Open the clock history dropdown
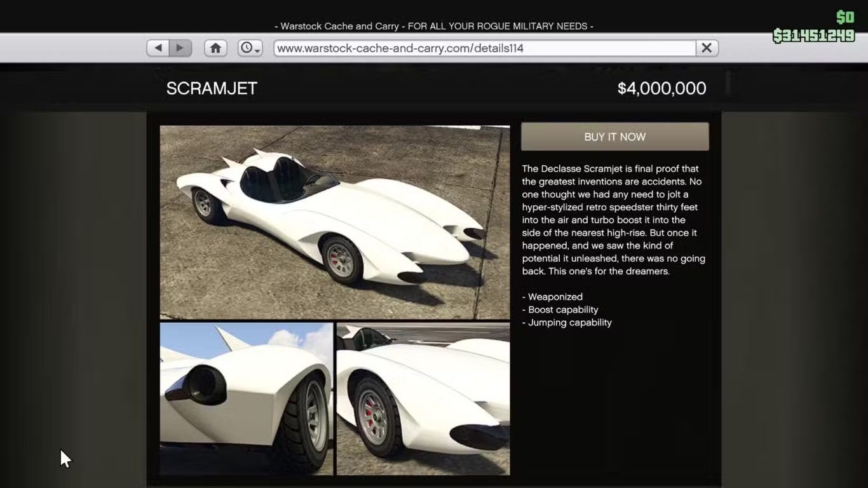The image size is (868, 488). click(x=250, y=48)
